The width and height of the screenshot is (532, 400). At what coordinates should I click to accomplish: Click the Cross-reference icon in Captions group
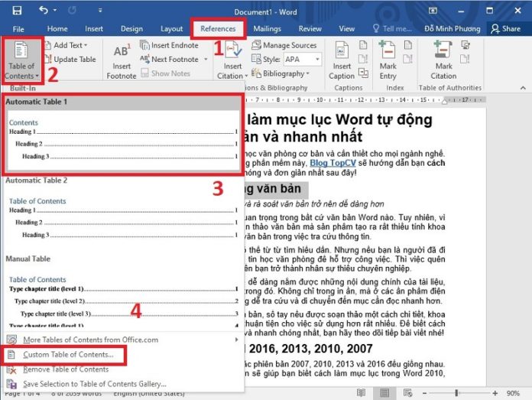click(x=363, y=73)
